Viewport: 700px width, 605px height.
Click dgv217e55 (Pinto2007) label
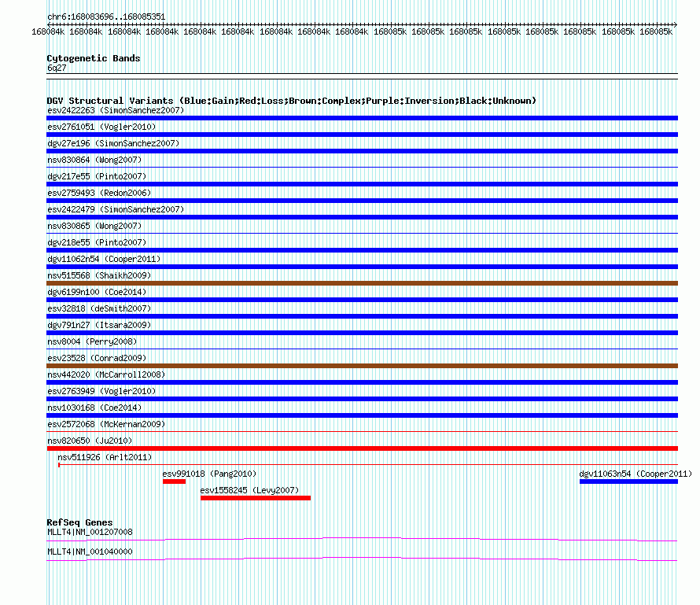pyautogui.click(x=97, y=176)
